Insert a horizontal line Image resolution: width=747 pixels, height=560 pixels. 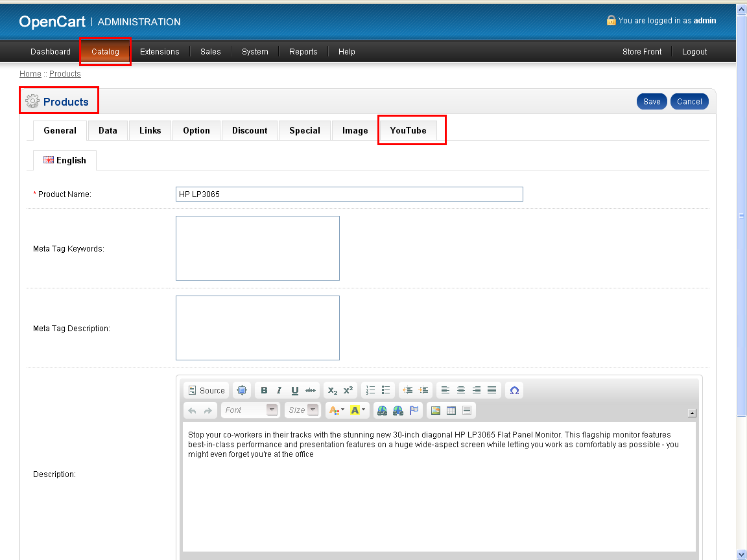(x=467, y=410)
